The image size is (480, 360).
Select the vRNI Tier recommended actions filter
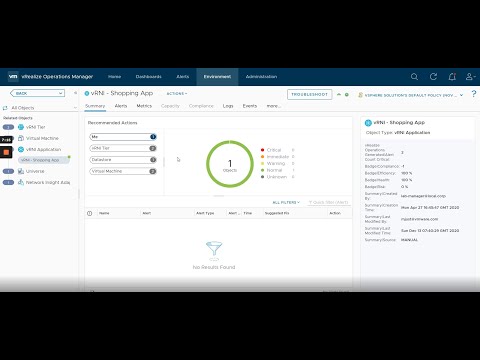(123, 148)
